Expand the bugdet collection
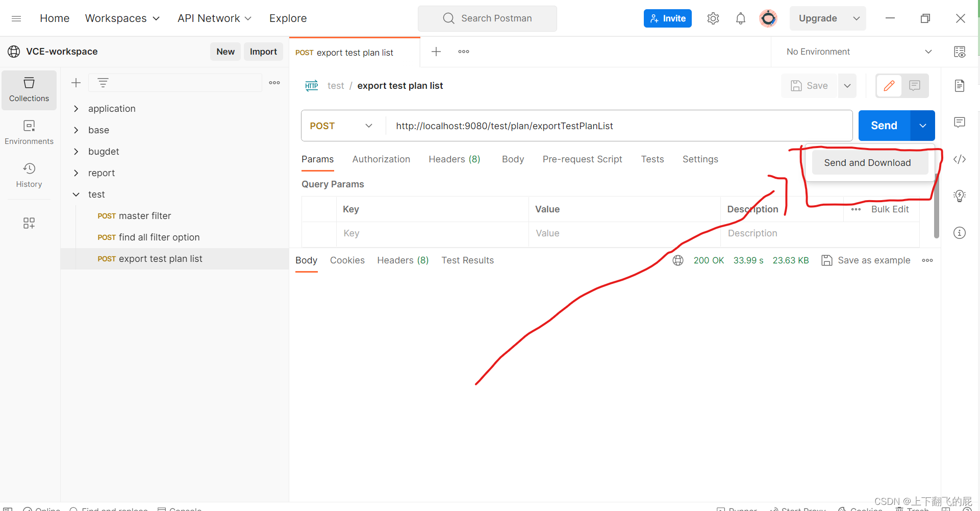The width and height of the screenshot is (980, 511). click(x=76, y=152)
